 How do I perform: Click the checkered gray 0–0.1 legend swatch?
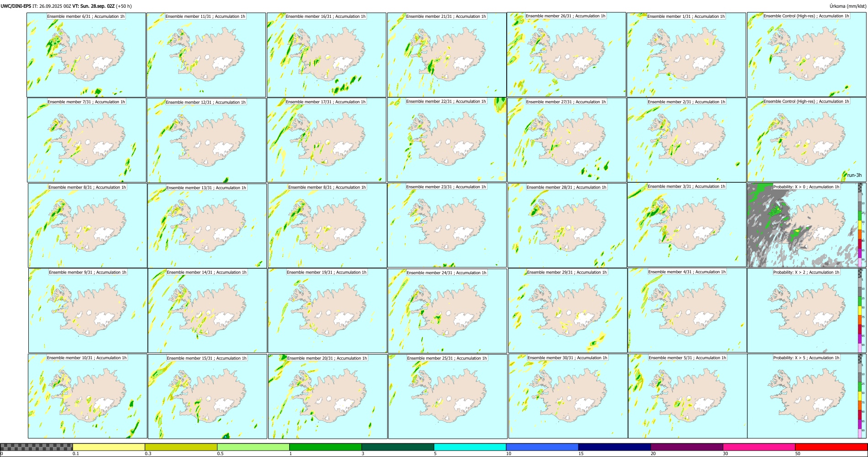tap(37, 447)
